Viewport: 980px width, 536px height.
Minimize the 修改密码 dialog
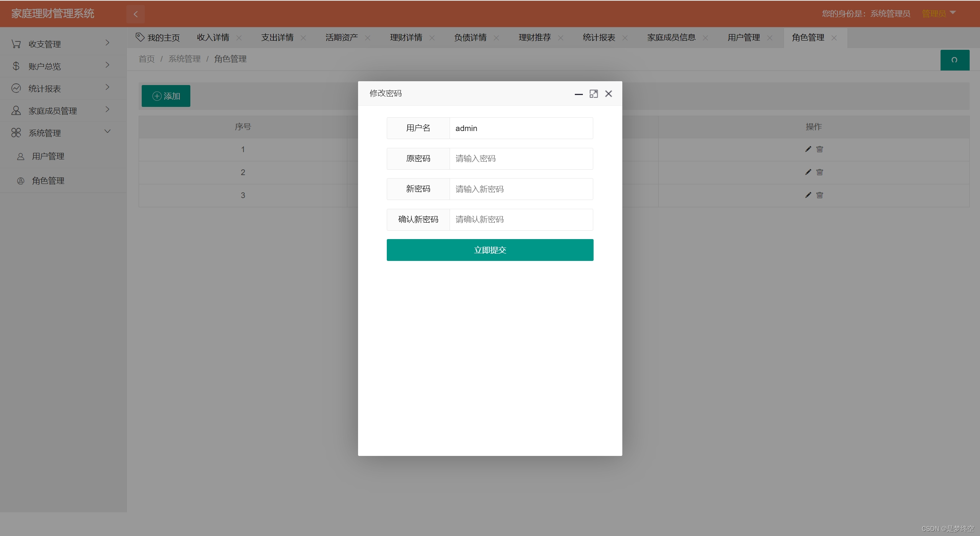click(579, 94)
